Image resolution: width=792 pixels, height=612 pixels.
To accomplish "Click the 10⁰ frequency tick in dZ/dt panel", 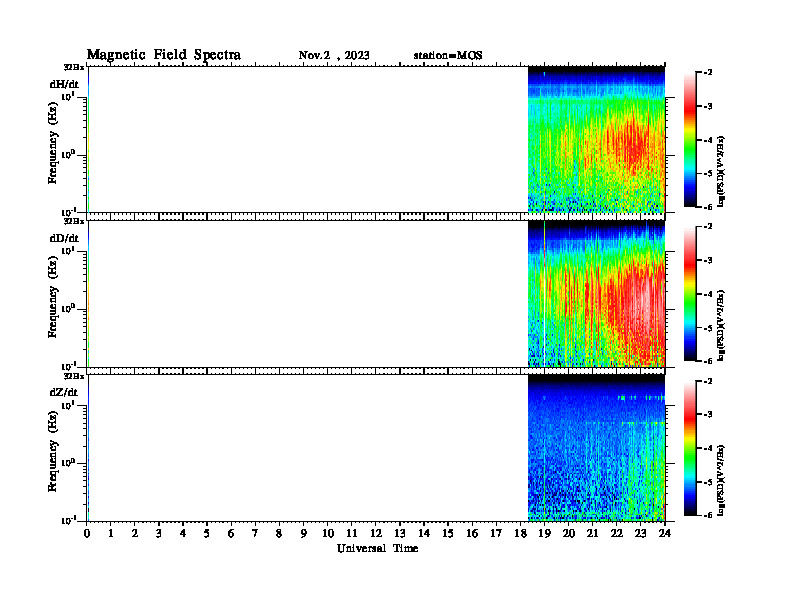I will pos(68,462).
